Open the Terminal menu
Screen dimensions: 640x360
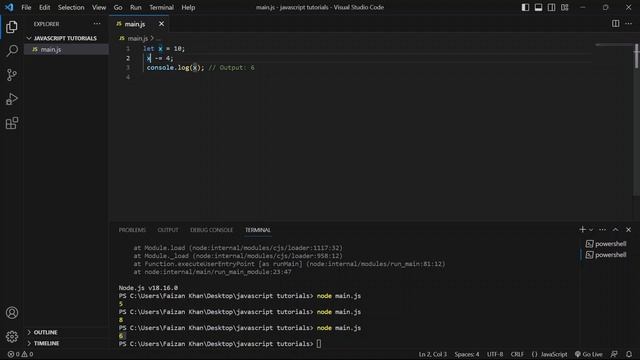coord(161,7)
